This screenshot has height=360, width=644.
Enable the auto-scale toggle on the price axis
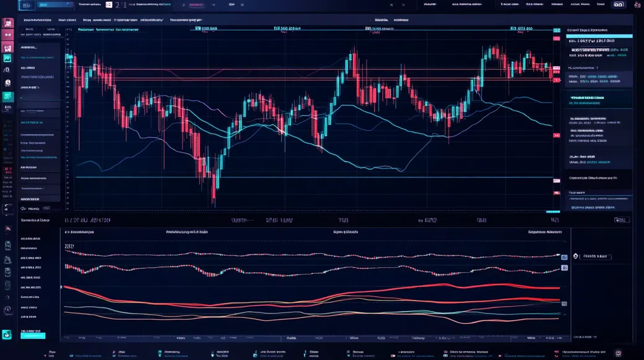coord(558,210)
